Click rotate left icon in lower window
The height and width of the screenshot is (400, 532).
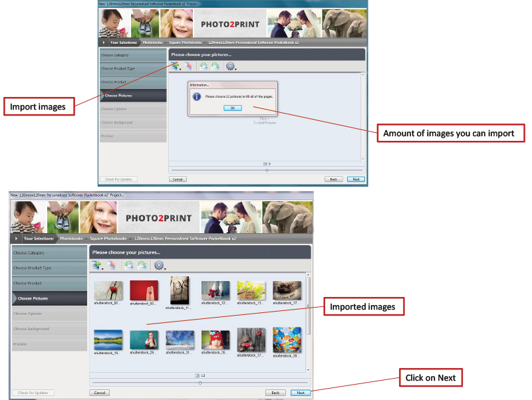(x=130, y=265)
